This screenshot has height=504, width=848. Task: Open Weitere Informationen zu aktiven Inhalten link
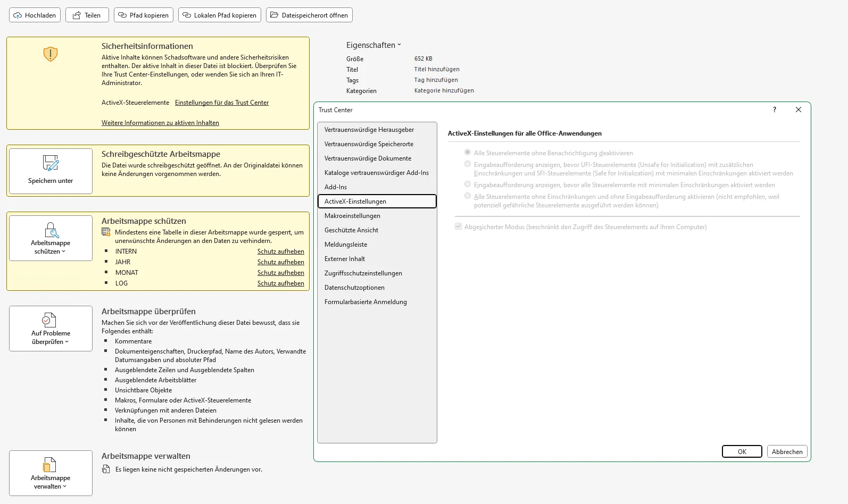(160, 123)
